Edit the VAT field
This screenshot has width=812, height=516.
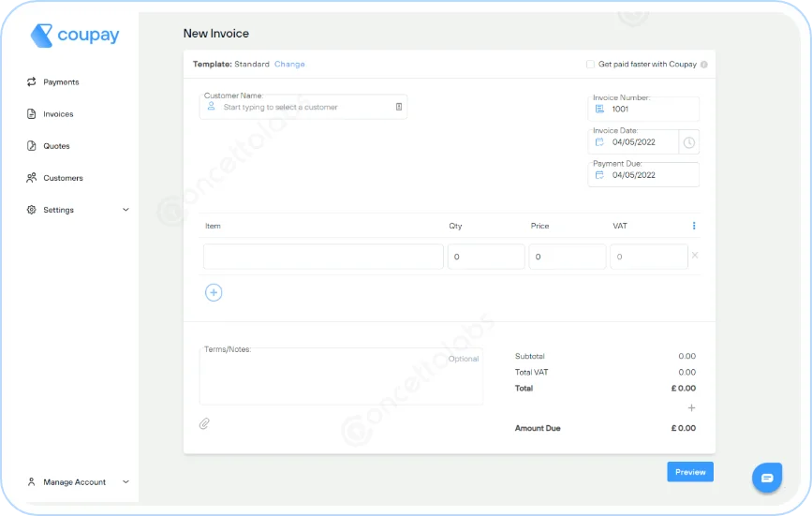pos(649,257)
